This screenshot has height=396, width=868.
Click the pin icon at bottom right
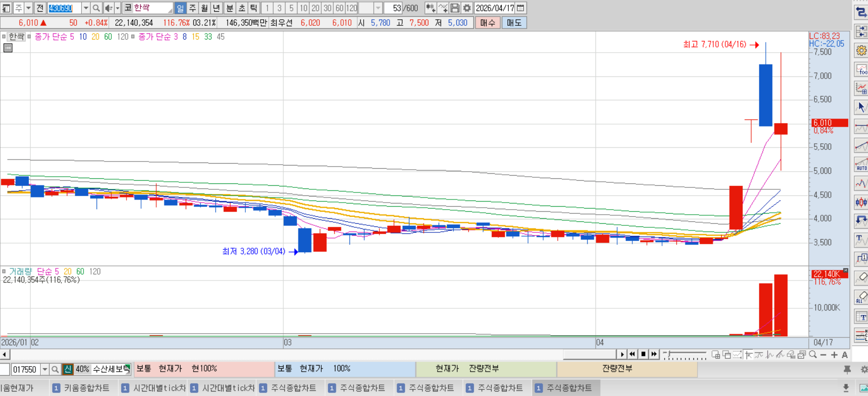(x=847, y=370)
